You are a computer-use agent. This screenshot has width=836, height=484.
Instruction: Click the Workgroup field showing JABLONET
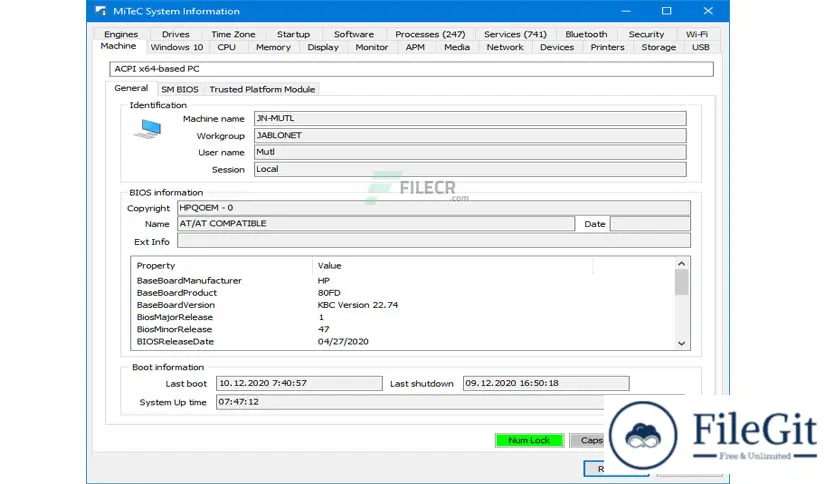470,135
